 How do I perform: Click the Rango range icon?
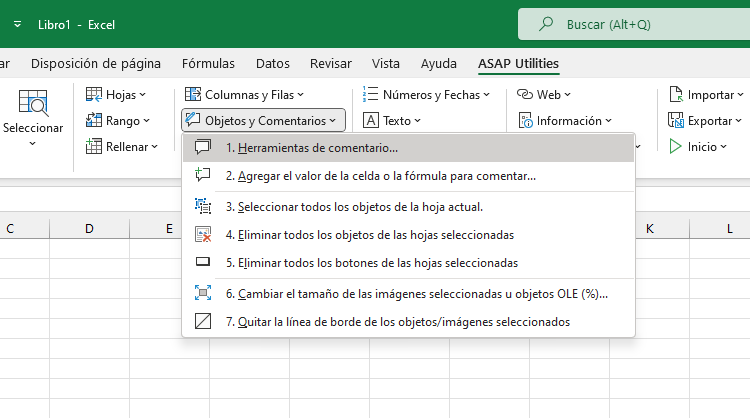click(94, 121)
